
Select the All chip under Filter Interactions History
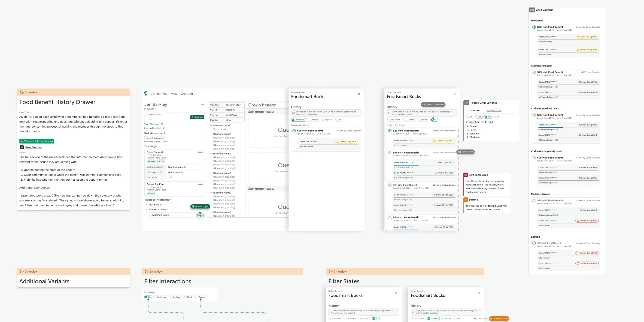(148, 297)
